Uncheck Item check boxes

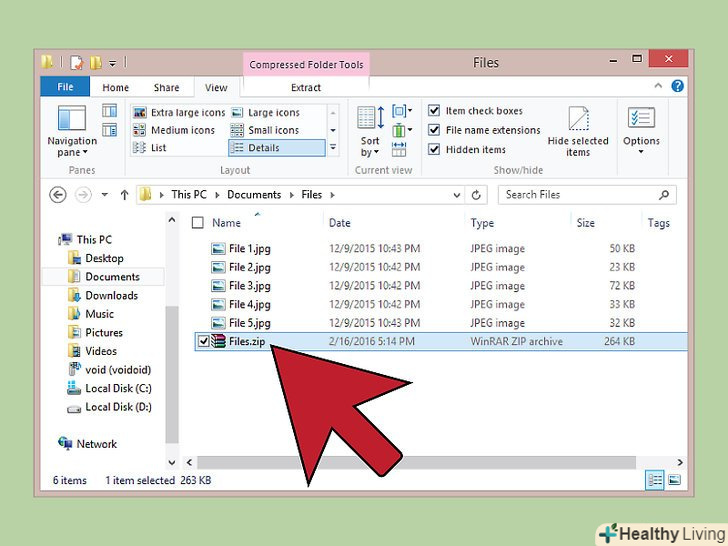coord(434,110)
